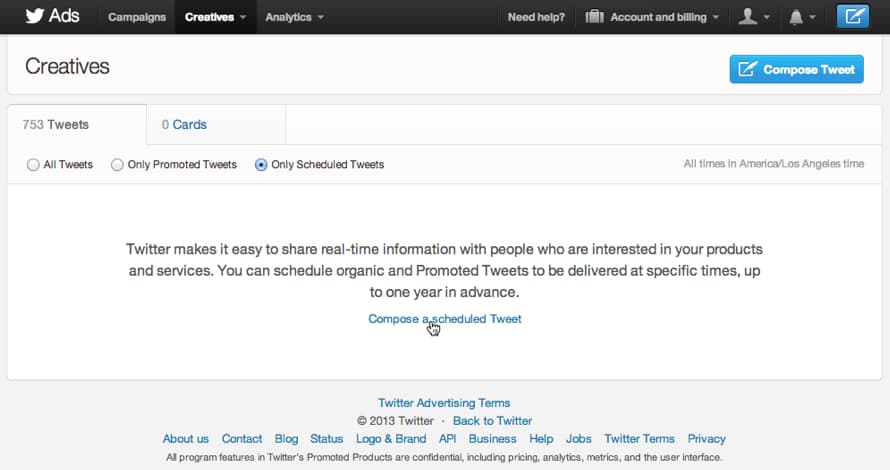Click Back to Twitter footer link

point(492,421)
